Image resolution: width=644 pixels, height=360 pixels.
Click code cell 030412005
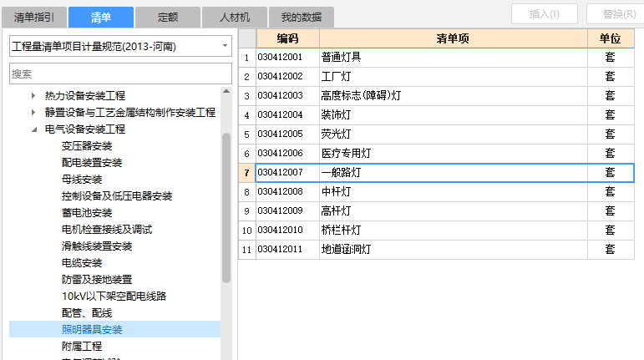pyautogui.click(x=287, y=134)
